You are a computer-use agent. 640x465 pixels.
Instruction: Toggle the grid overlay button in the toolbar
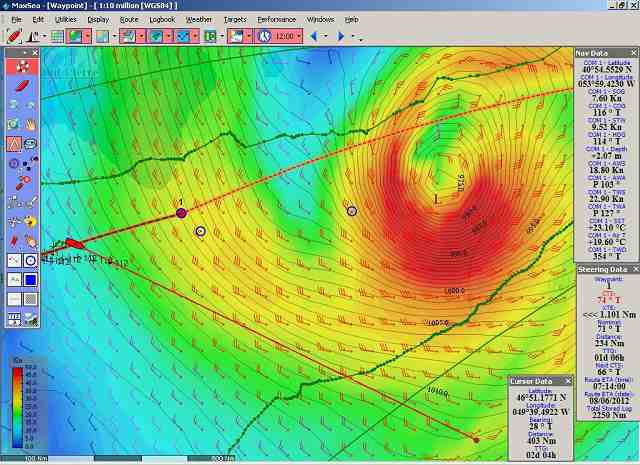pyautogui.click(x=57, y=36)
